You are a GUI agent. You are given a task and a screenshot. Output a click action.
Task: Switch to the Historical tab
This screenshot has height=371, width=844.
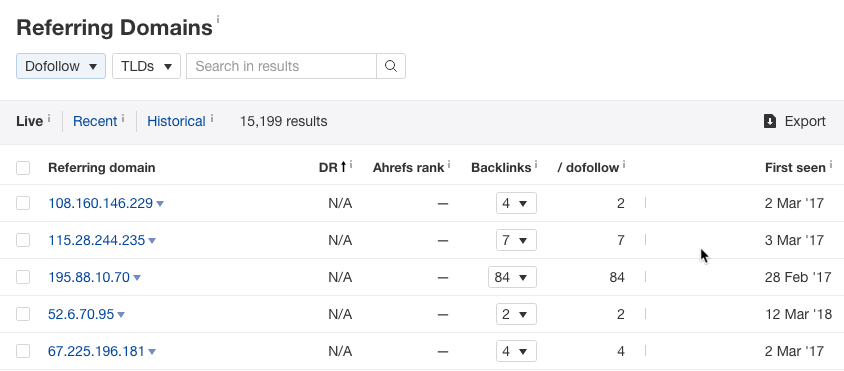(x=177, y=122)
